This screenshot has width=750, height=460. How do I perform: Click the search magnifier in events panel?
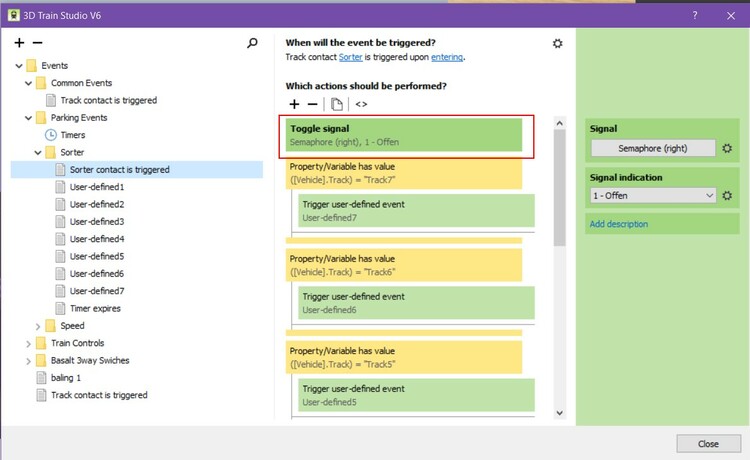(x=252, y=43)
